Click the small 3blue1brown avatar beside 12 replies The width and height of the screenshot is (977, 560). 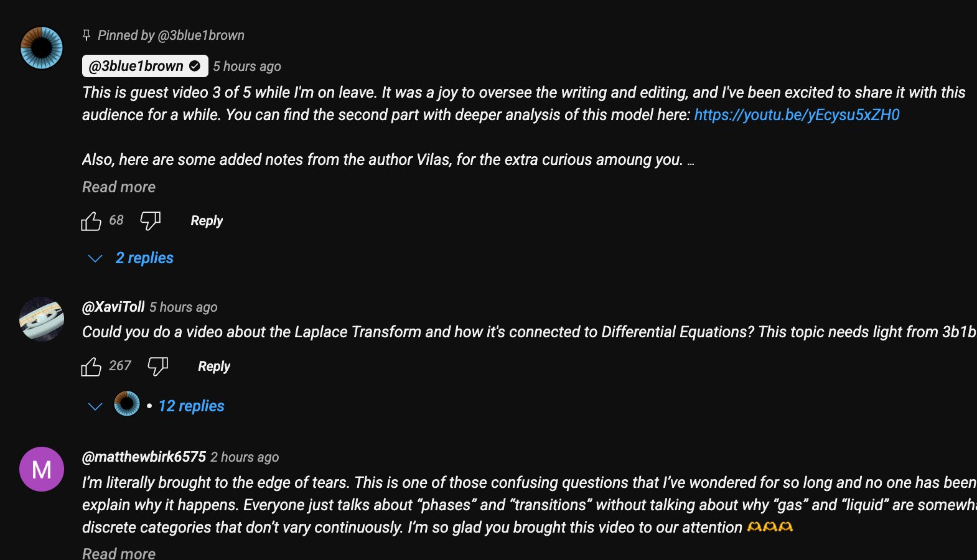pyautogui.click(x=127, y=404)
